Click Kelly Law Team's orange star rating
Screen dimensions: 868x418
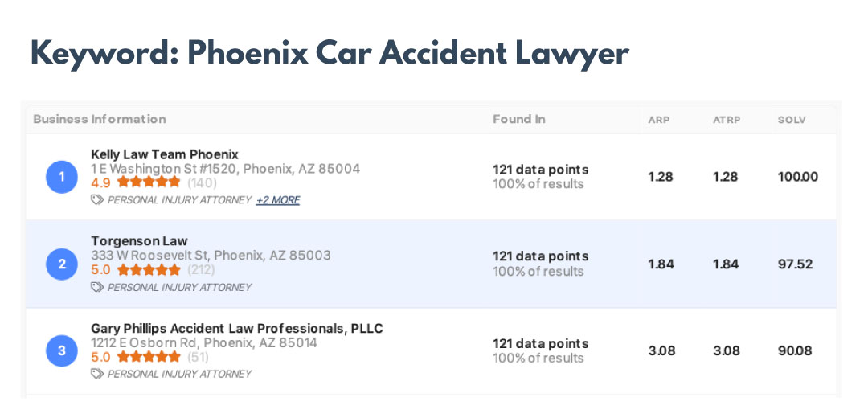pos(149,182)
